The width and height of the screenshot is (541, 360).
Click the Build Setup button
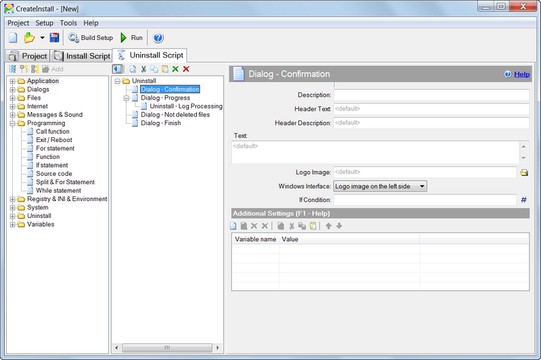point(91,38)
